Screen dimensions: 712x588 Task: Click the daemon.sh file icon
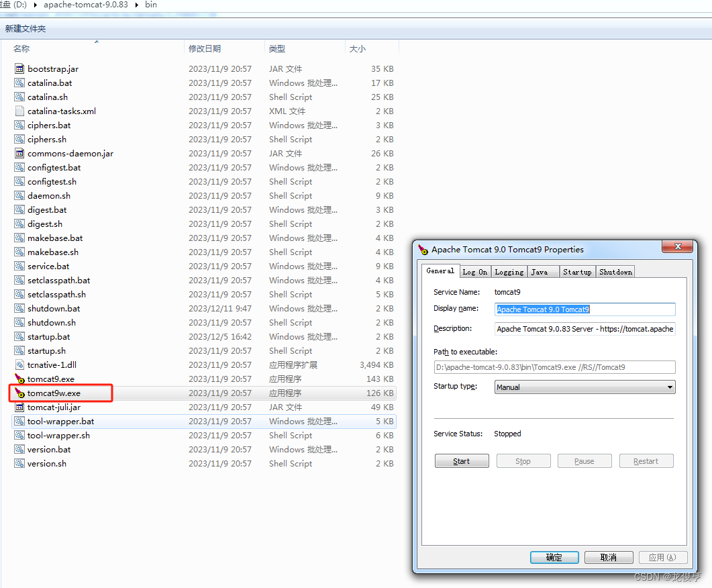pos(19,196)
